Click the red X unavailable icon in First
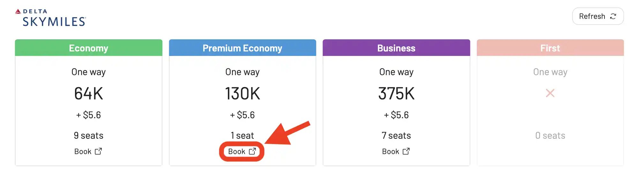Screen dimensions: 644x171 pos(550,93)
